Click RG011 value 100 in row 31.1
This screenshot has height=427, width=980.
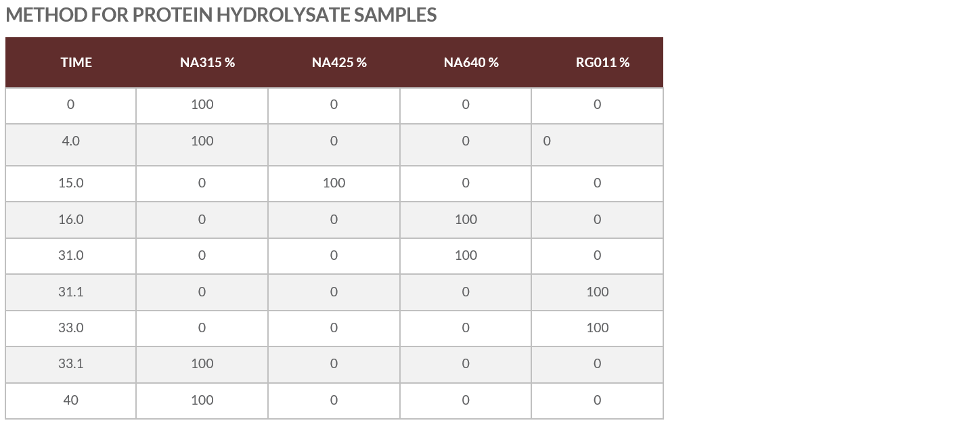597,292
